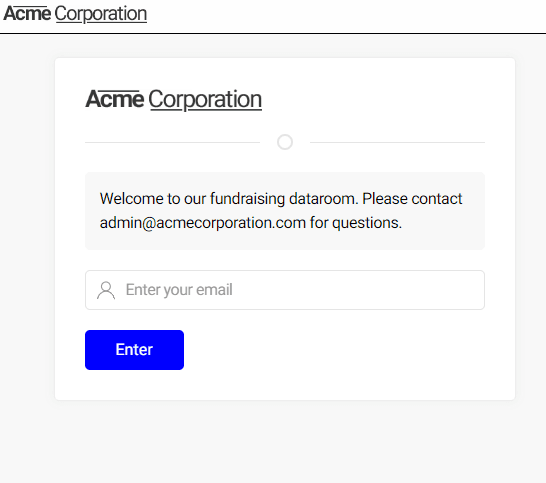This screenshot has width=546, height=483.
Task: Click the underlined "Corporation" word in card logo
Action: (x=205, y=100)
